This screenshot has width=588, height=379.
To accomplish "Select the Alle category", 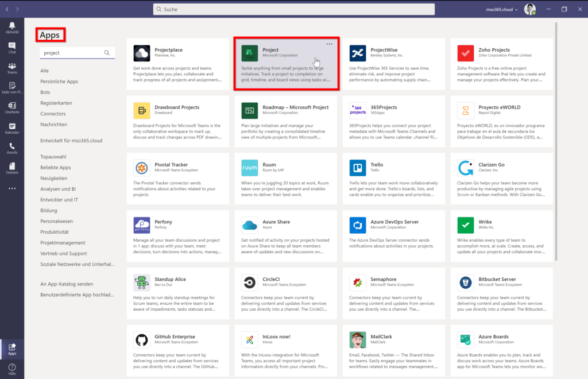I will point(45,71).
